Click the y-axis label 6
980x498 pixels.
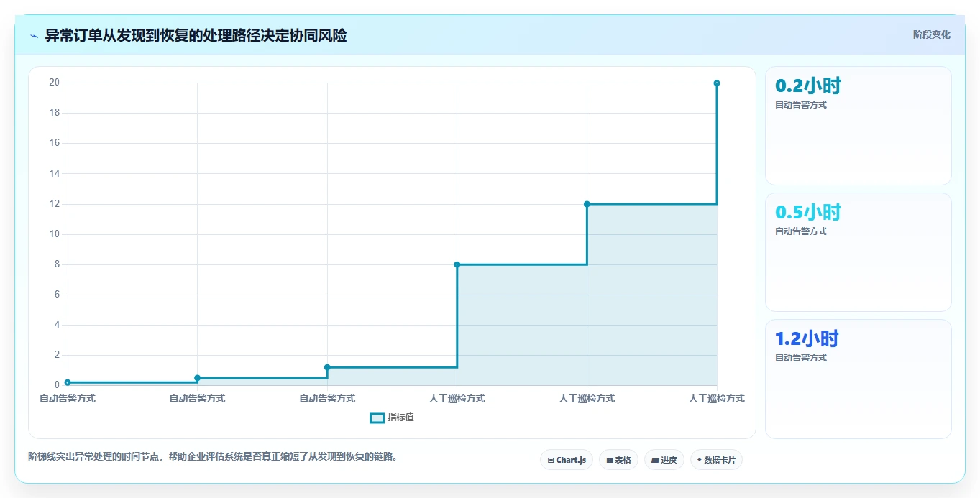click(x=57, y=295)
